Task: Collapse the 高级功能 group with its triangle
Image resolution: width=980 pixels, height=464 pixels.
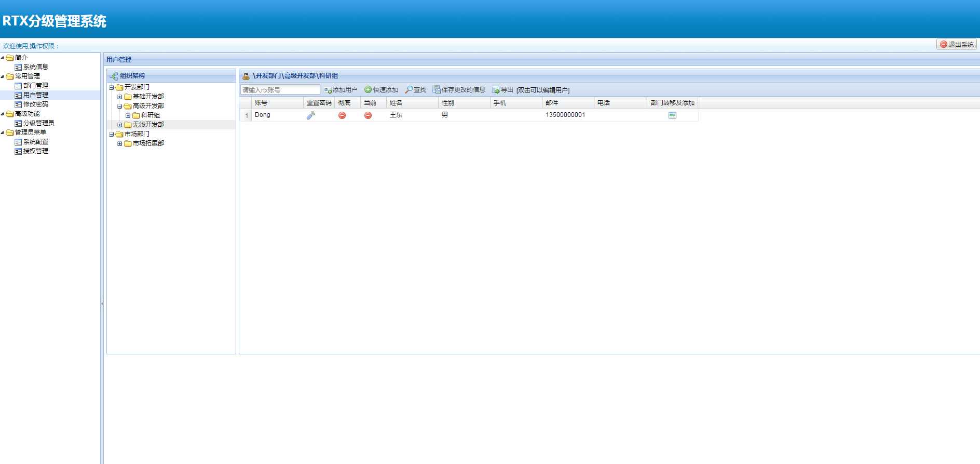Action: coord(3,114)
